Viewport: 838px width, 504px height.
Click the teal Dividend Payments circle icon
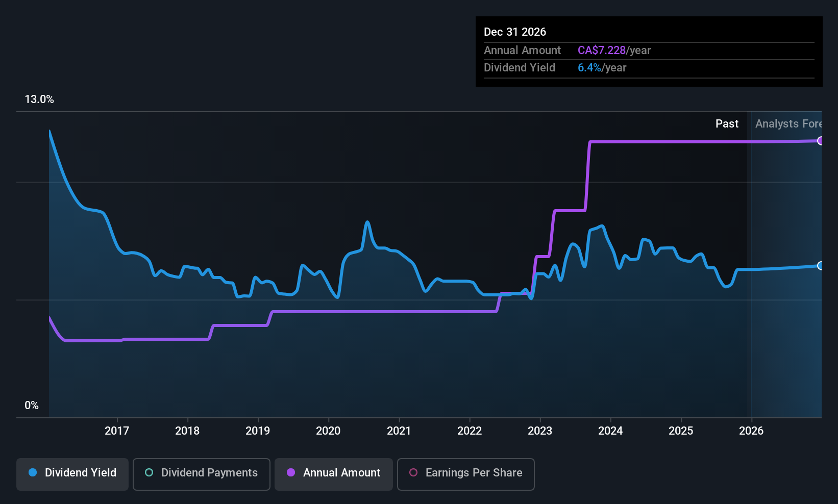(x=149, y=473)
